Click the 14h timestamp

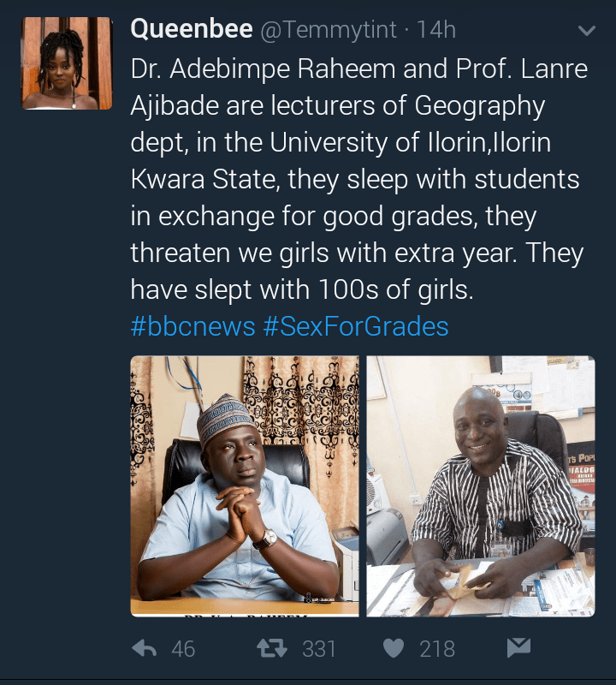tap(436, 30)
